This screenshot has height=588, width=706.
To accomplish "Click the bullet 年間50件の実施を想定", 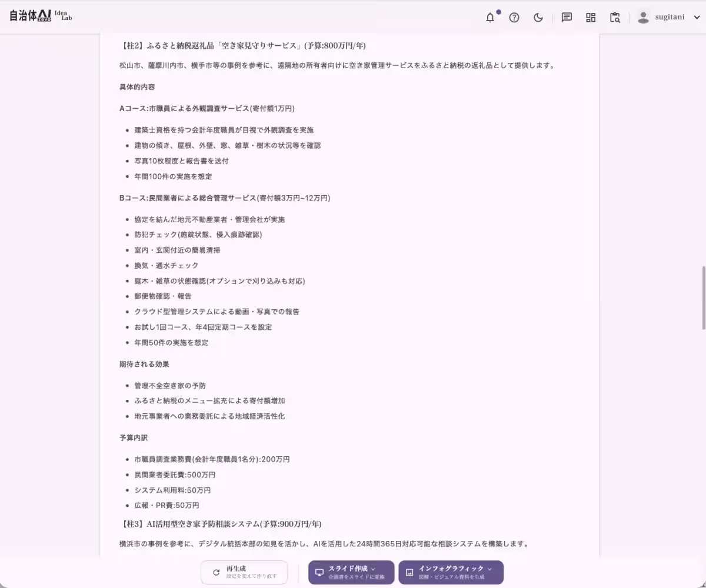I will [x=171, y=342].
